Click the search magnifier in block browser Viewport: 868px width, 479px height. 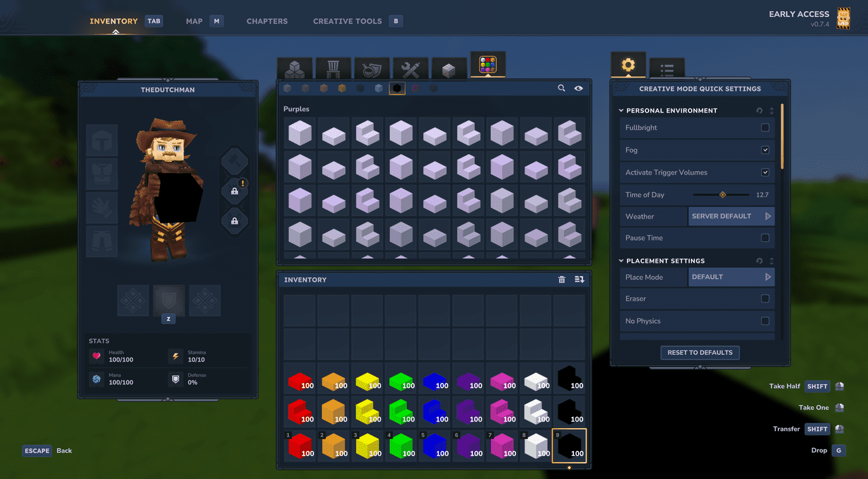click(562, 88)
